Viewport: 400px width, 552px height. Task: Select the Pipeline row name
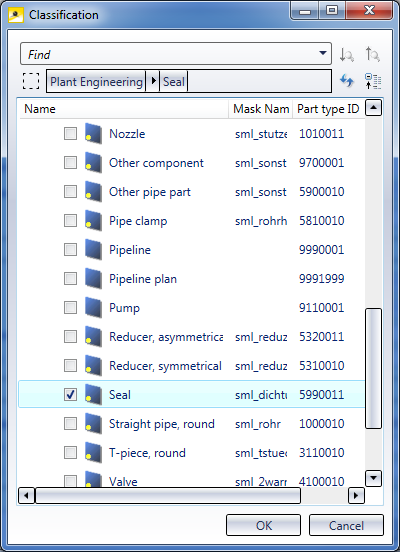130,250
